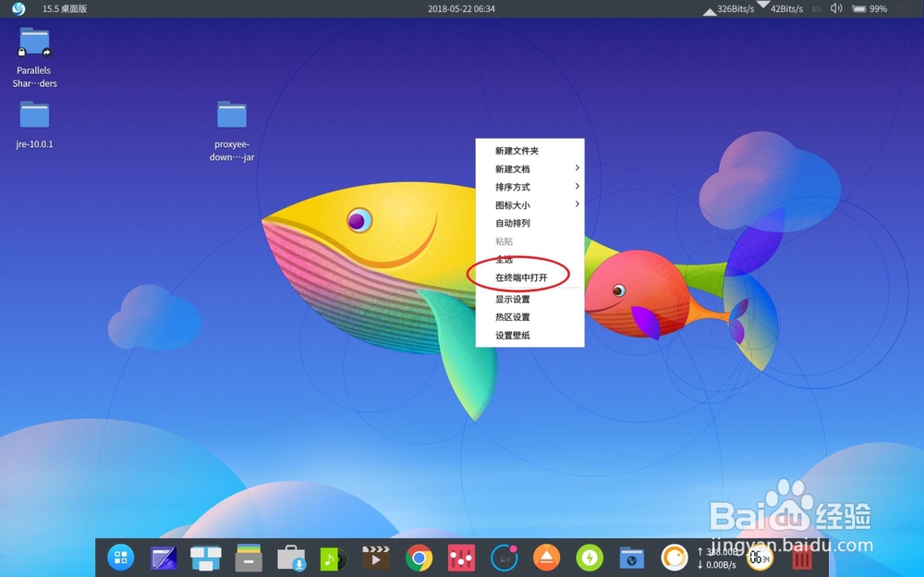Click the orange circular ring dock icon
The image size is (924, 577).
pos(675,558)
